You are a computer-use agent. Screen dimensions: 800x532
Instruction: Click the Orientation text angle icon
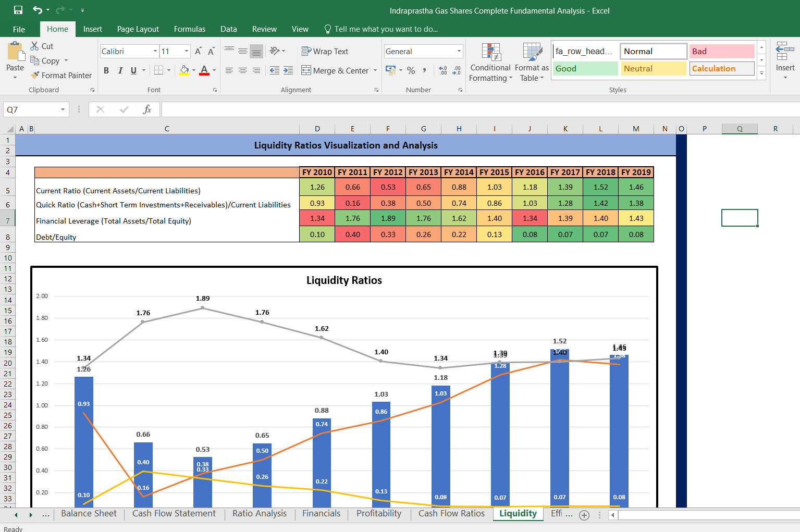click(x=275, y=51)
